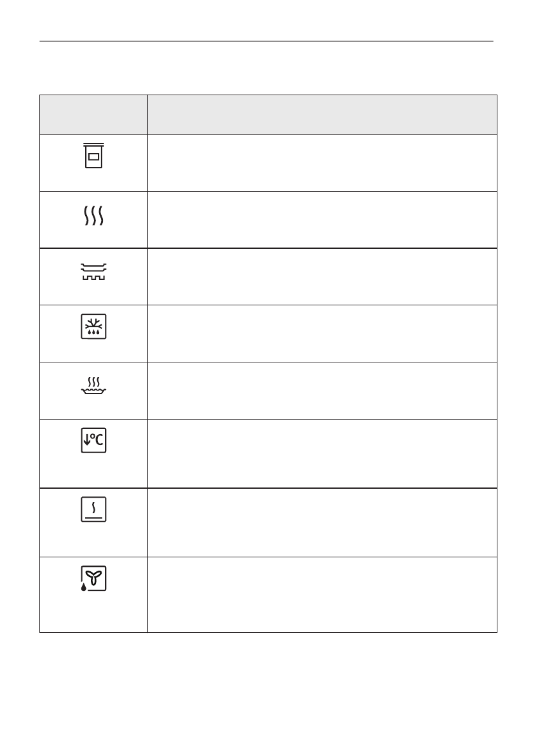Click the blank page area below the table
This screenshot has width=533, height=756.
(266, 692)
